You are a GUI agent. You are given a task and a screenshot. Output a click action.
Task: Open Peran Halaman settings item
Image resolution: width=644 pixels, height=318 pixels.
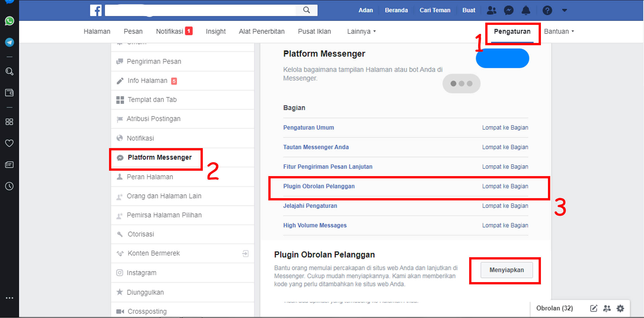[x=150, y=177]
